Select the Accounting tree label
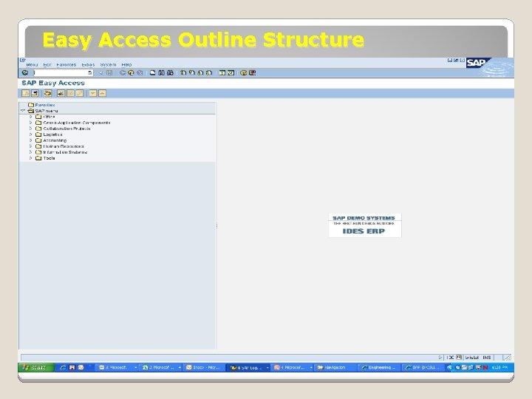 (55, 140)
